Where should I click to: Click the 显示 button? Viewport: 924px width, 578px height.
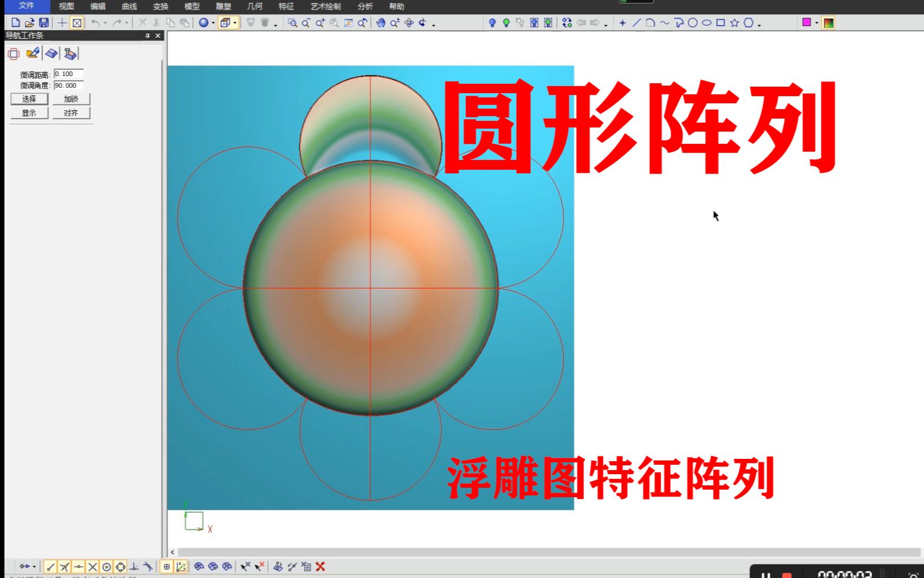[29, 113]
